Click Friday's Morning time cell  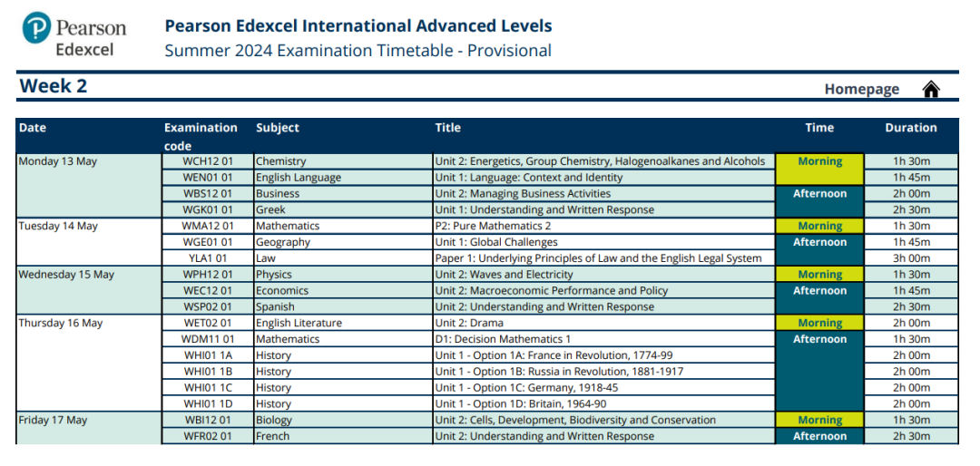point(820,421)
